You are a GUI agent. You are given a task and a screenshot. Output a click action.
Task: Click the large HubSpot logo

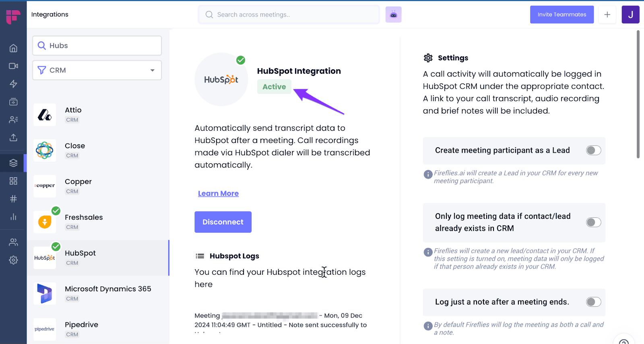point(221,79)
